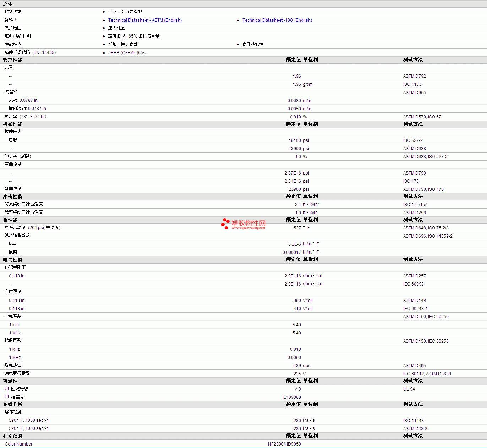
Task: Select the test method "IEC 60243-1"
Action: point(415,309)
